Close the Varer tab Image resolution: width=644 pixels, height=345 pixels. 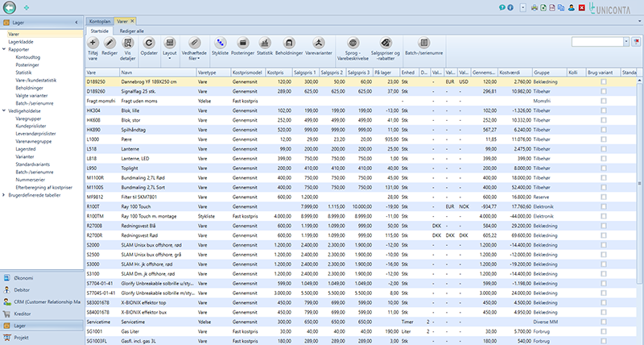pyautogui.click(x=132, y=21)
